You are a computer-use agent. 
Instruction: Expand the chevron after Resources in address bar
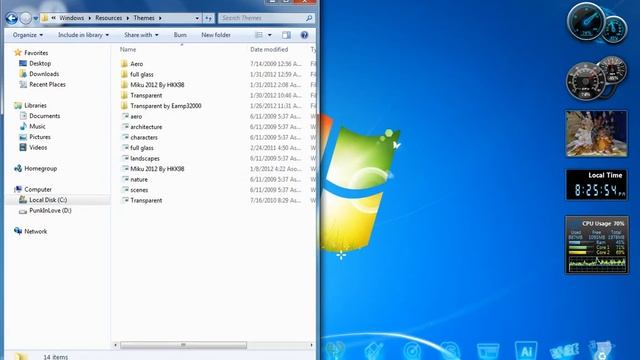tap(128, 18)
